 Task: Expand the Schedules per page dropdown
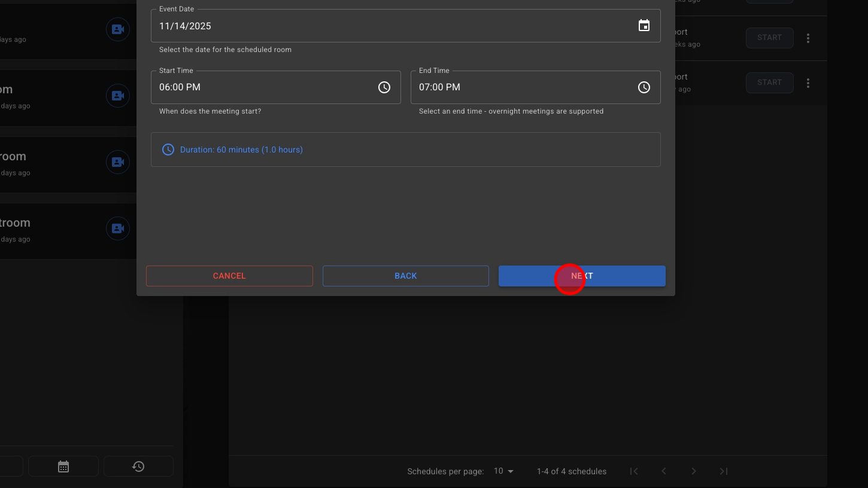pos(503,471)
